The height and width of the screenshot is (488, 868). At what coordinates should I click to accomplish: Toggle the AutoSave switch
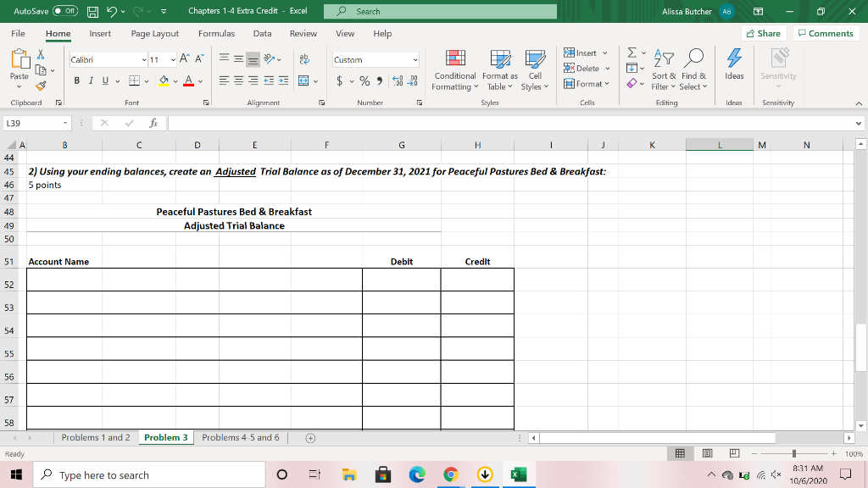pos(64,11)
